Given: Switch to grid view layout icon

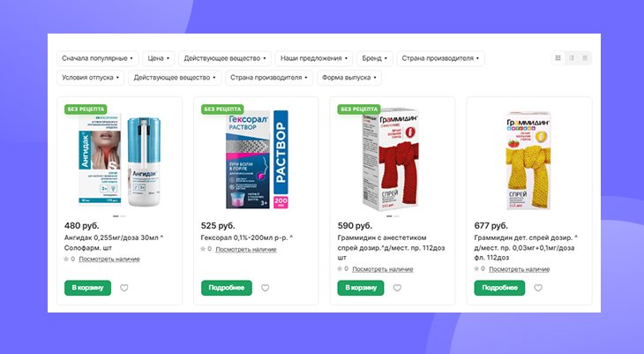Looking at the screenshot, I should (558, 58).
